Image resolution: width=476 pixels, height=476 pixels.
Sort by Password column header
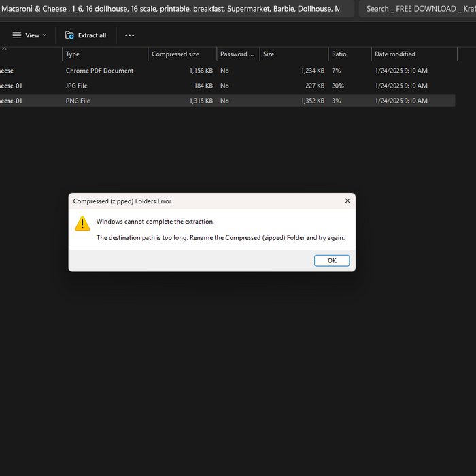pos(238,54)
